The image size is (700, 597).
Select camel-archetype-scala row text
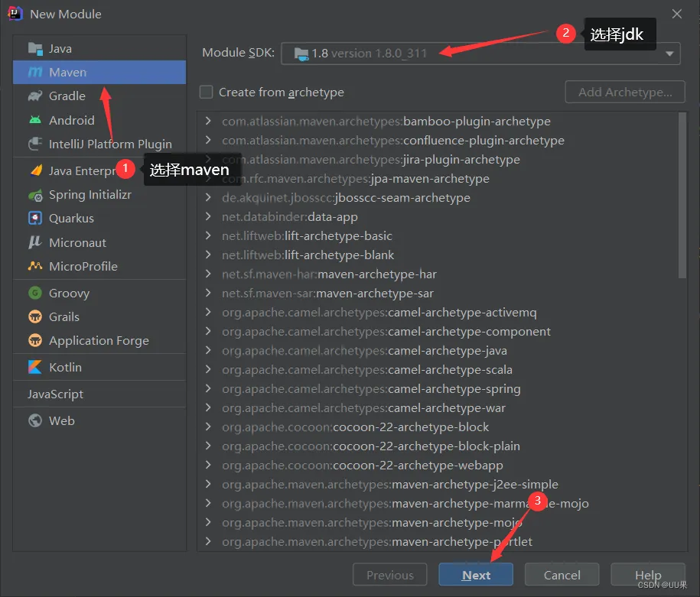[x=367, y=369]
